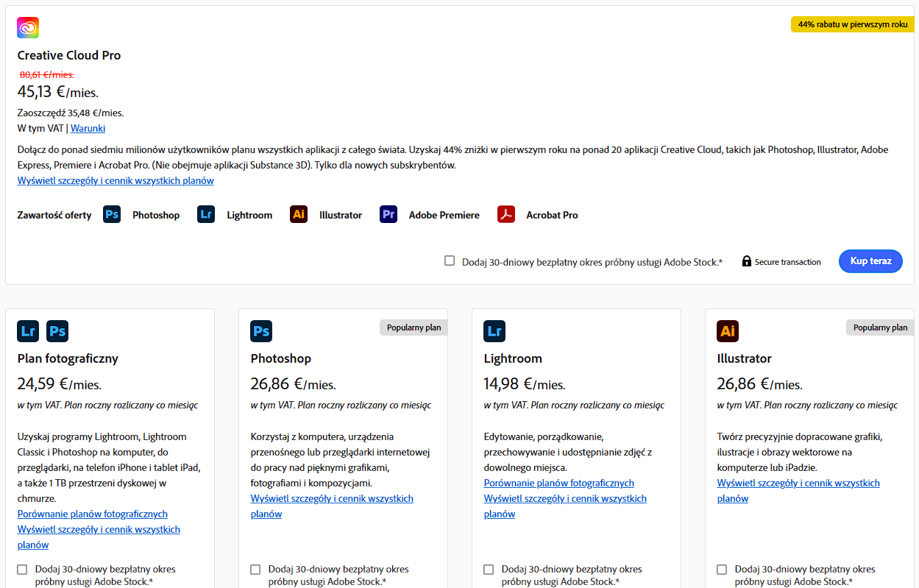Click the 44% rabatu w pierwszym roku badge
This screenshot has height=588, width=919.
[x=852, y=24]
